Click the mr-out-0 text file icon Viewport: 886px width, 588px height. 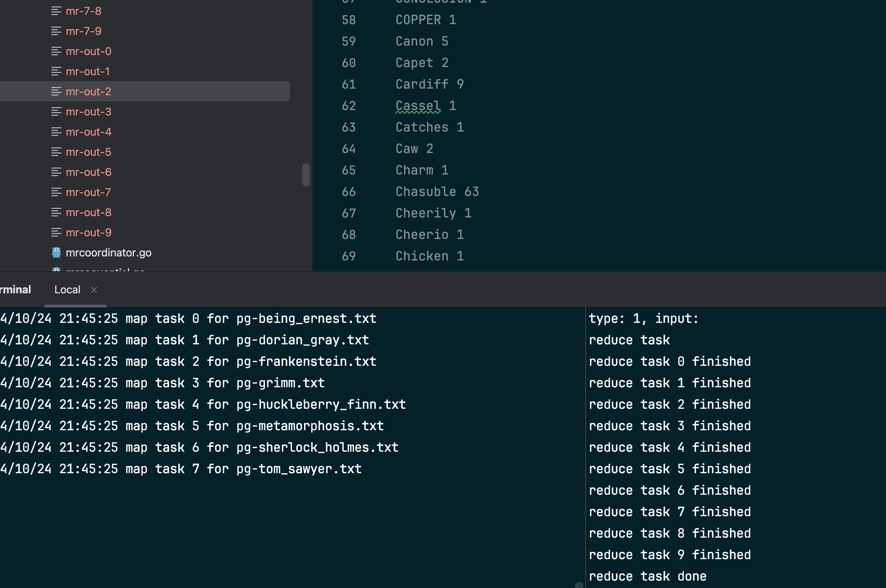(x=56, y=51)
